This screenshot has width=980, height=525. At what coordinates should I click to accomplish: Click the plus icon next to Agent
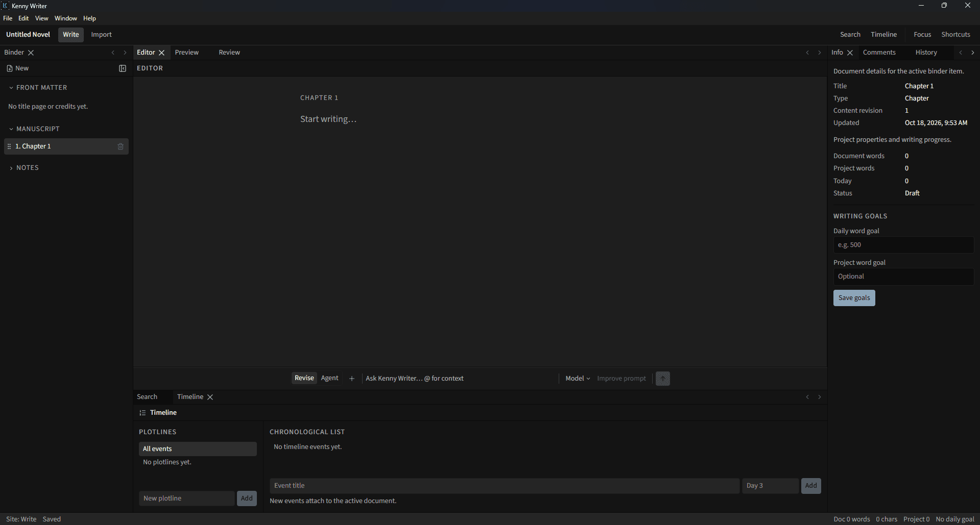click(x=352, y=379)
